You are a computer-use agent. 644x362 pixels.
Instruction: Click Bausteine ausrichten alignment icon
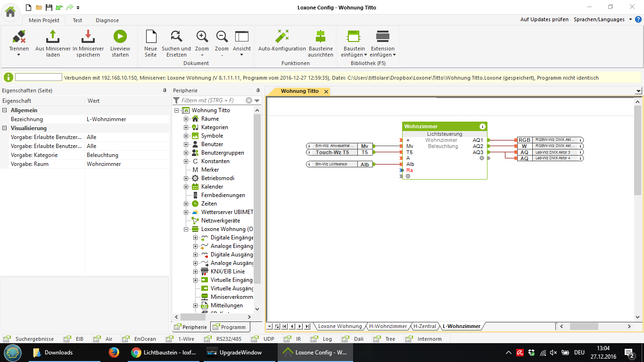tap(321, 37)
